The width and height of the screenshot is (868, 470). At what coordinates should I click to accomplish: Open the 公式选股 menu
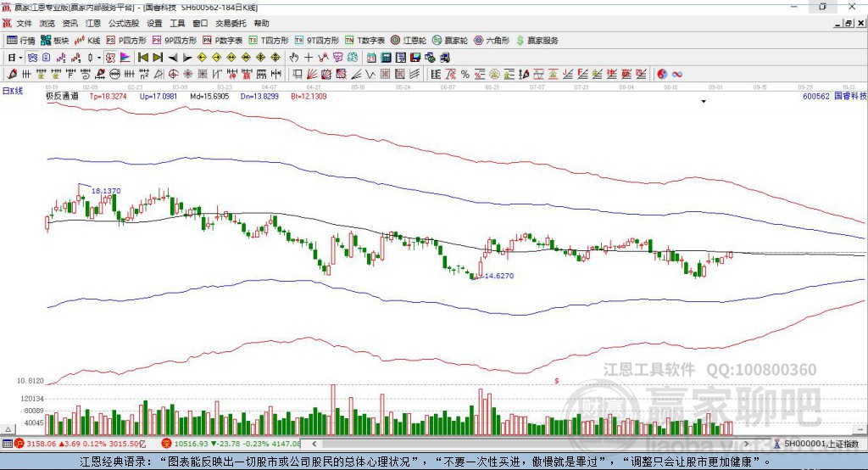pyautogui.click(x=124, y=23)
